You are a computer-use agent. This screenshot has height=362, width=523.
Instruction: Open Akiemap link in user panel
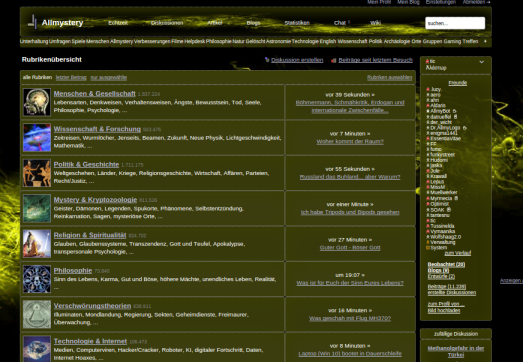pyautogui.click(x=436, y=68)
